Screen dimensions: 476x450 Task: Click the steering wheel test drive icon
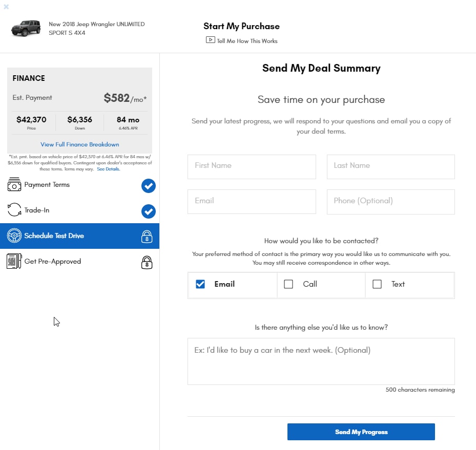[14, 235]
